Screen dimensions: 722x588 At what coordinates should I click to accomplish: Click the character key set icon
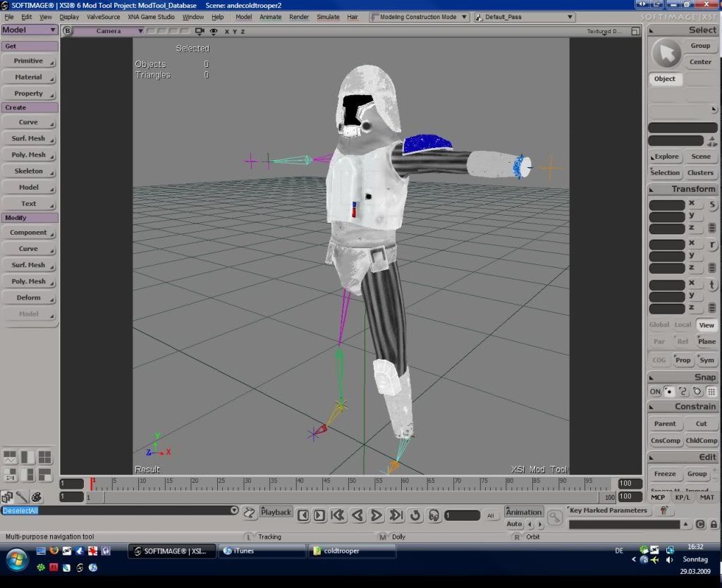coord(663,510)
